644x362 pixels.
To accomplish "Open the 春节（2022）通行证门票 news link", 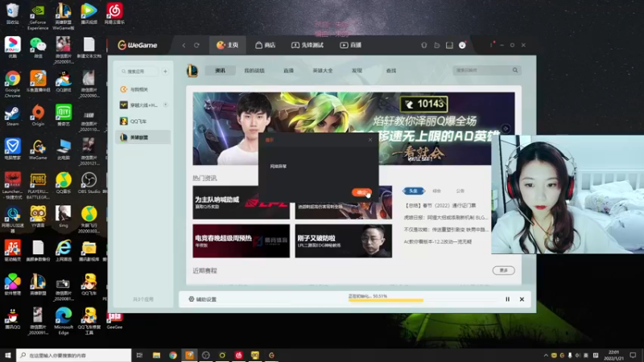I will pos(440,205).
